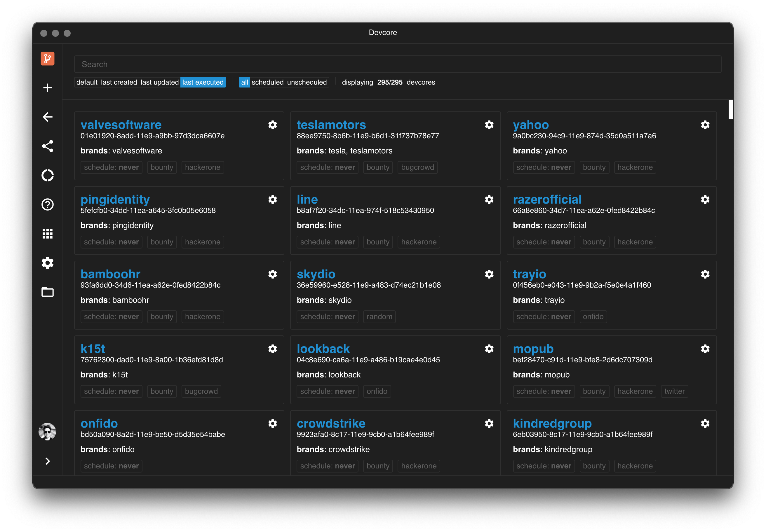Click the grid view icon in sidebar
This screenshot has height=532, width=766.
pos(47,233)
